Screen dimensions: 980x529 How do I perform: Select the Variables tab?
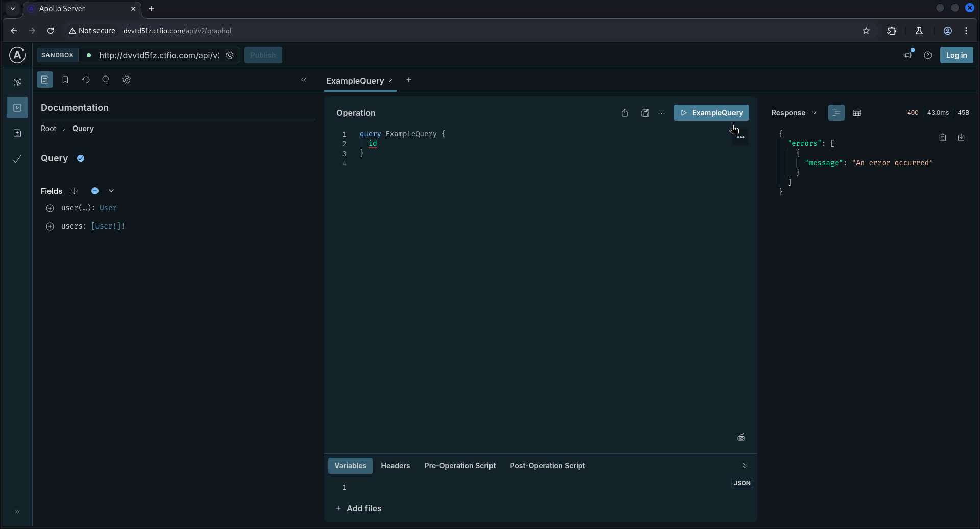(350, 466)
